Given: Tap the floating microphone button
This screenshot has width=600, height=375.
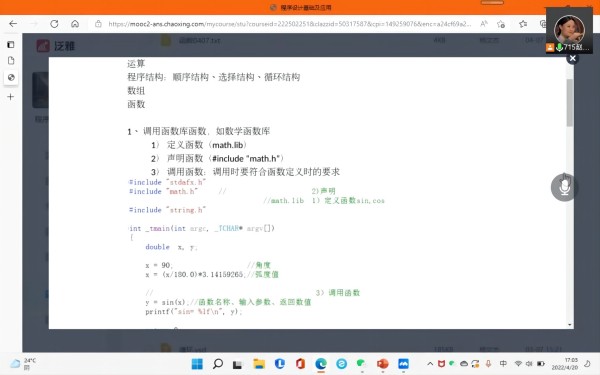Looking at the screenshot, I should pyautogui.click(x=564, y=187).
